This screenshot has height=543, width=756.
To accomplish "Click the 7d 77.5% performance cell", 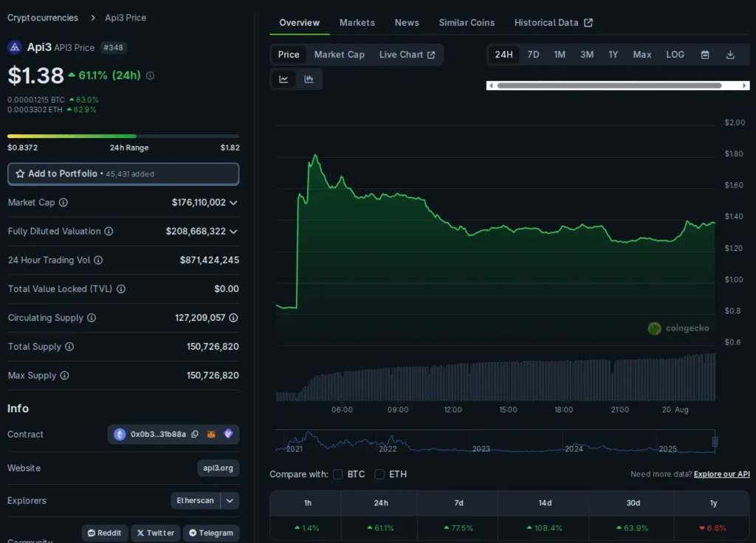I will (458, 528).
